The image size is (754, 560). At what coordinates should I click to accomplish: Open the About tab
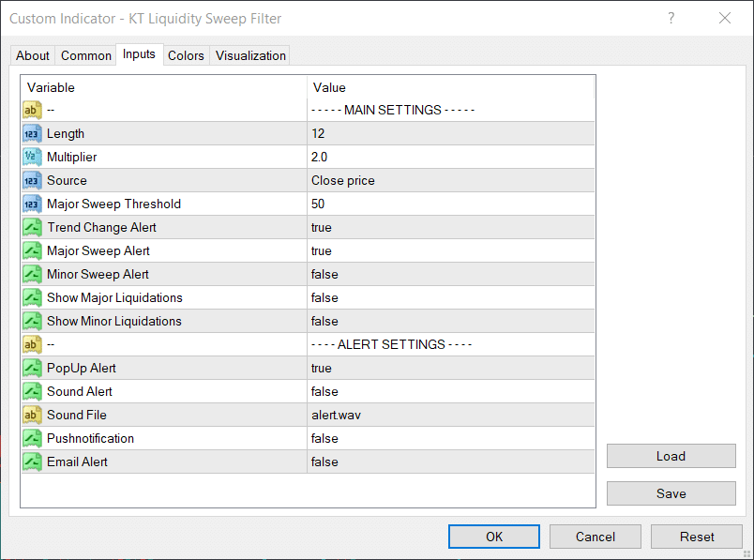point(33,55)
